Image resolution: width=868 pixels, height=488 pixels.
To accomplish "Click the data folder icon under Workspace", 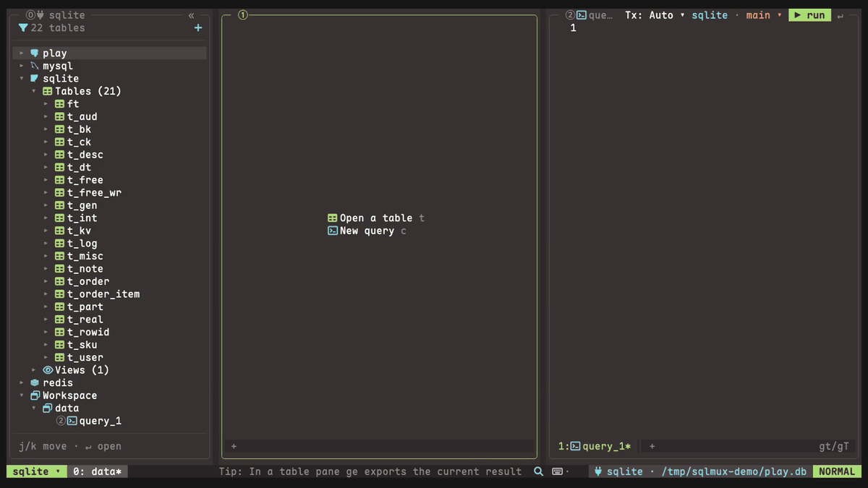I will coord(48,408).
